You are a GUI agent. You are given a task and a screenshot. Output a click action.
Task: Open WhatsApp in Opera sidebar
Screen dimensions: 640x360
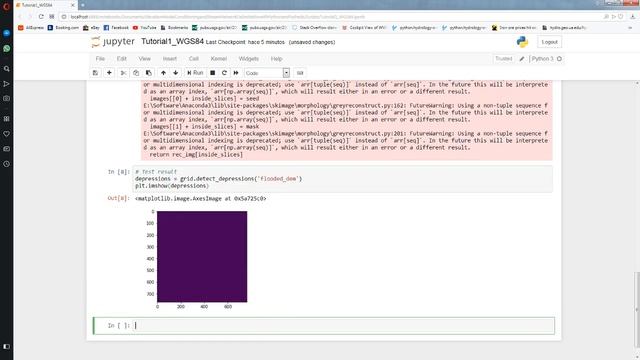(x=7, y=49)
